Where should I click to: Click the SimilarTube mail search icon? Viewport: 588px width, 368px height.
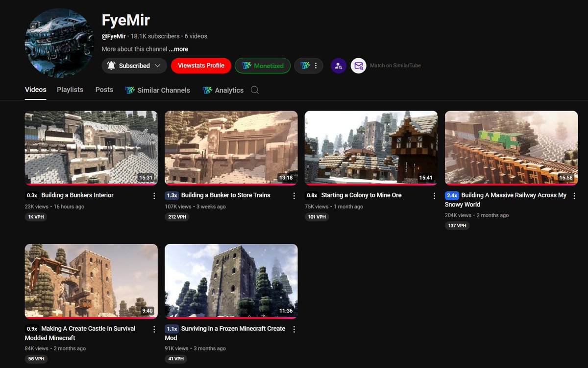pyautogui.click(x=359, y=66)
